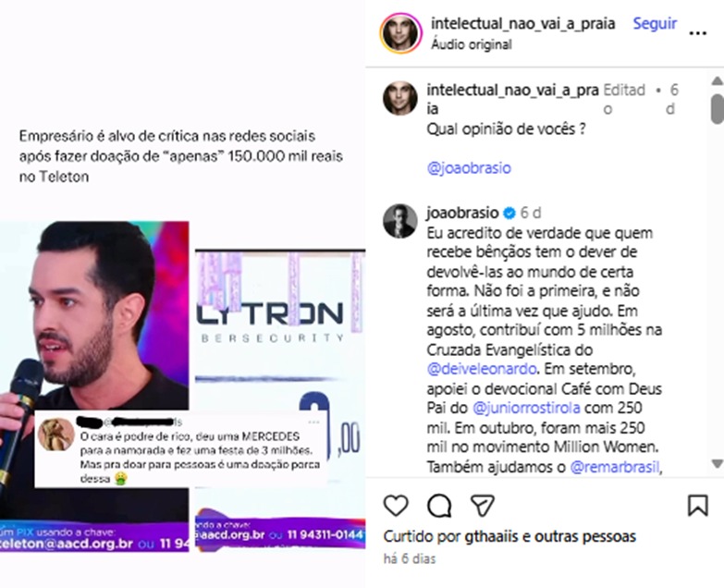Screen dimensions: 724x588
Task: Follow the account with Seguir
Action: click(x=655, y=23)
